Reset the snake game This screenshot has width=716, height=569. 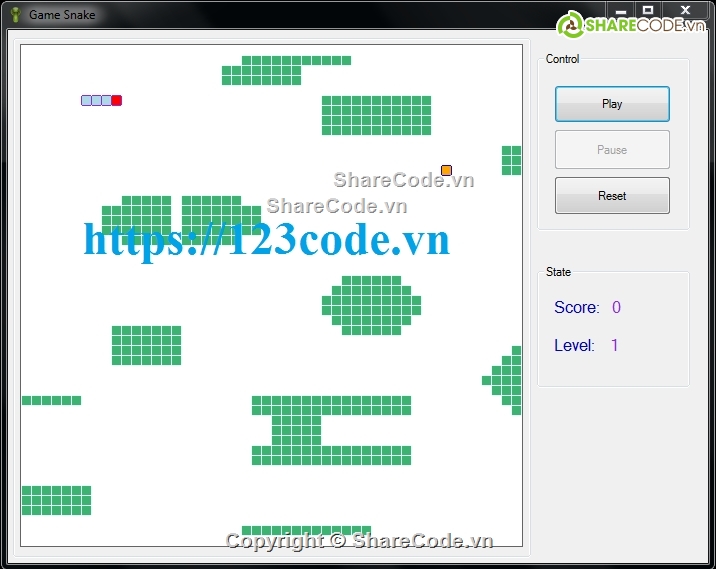click(x=612, y=195)
